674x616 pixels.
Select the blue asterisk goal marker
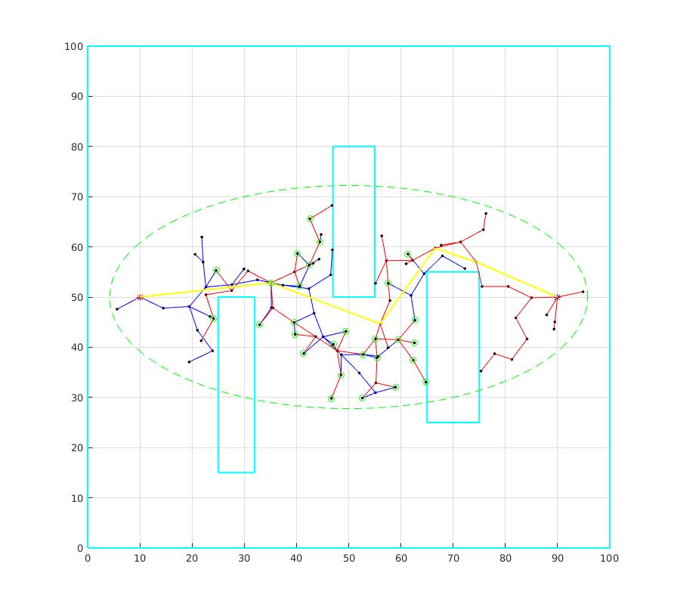[x=556, y=296]
